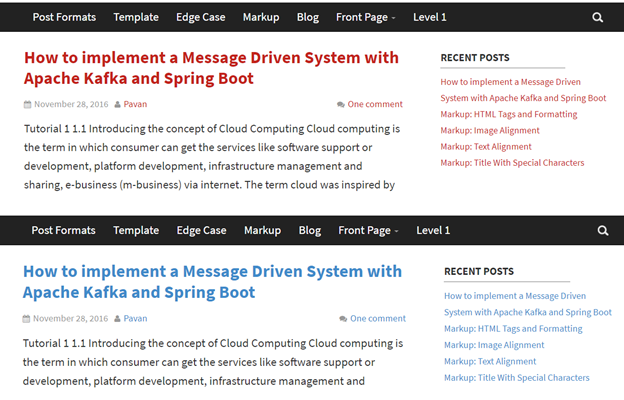Open blue Markup: Image Alignment link
Image resolution: width=624 pixels, height=400 pixels.
[x=494, y=345]
